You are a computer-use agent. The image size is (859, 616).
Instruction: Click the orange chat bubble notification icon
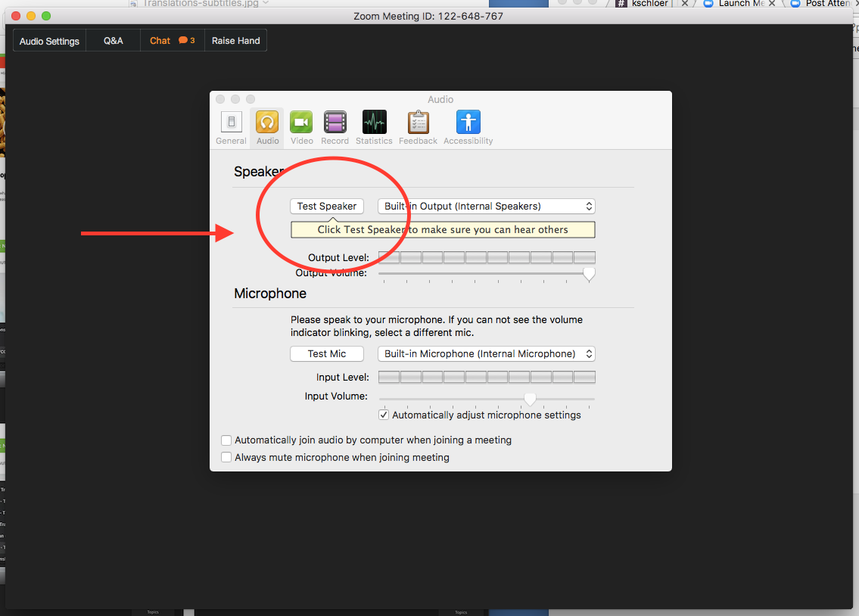183,41
